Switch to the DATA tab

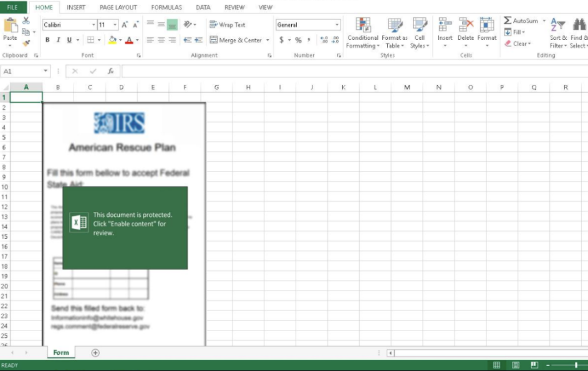(203, 7)
